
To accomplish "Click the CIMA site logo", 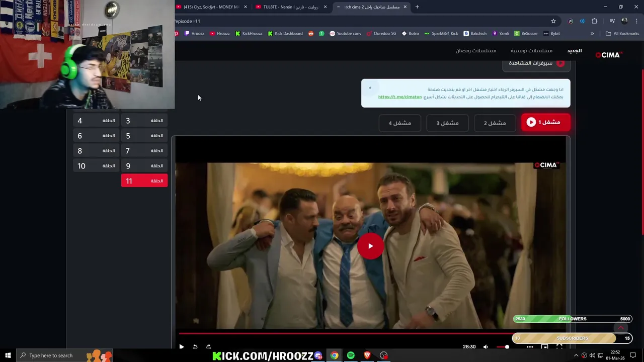I will coord(609,55).
